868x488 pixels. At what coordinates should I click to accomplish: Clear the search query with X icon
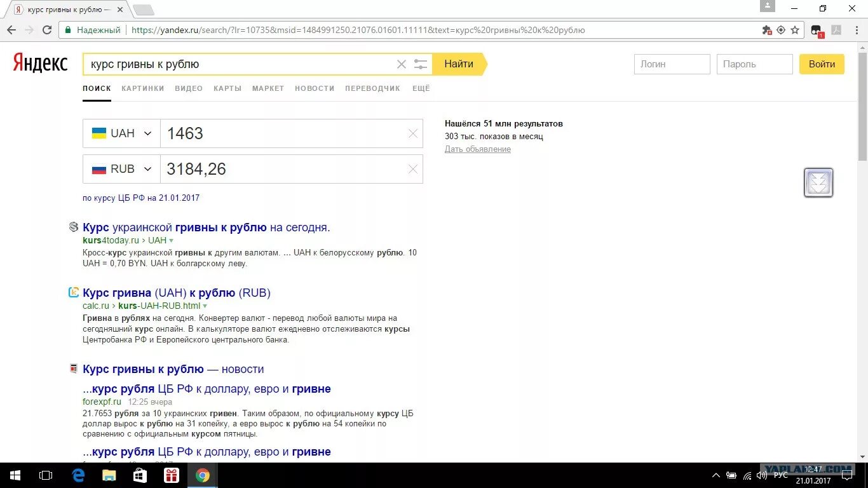402,64
